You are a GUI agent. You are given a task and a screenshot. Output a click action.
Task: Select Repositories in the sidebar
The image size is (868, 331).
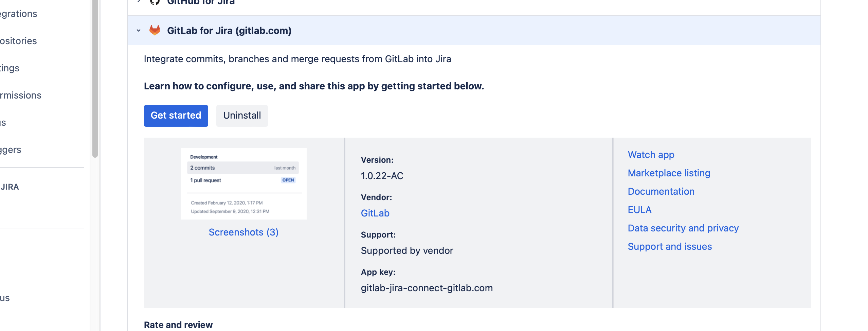coord(18,41)
